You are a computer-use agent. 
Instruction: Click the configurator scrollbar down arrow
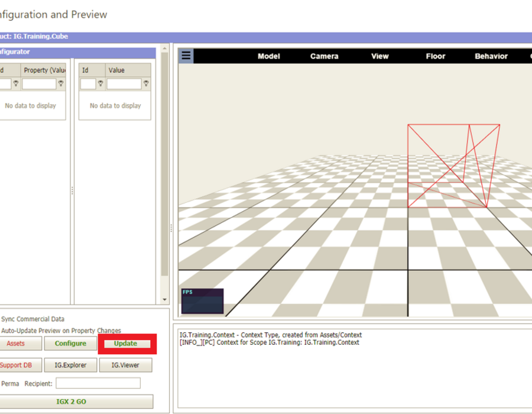tap(164, 300)
